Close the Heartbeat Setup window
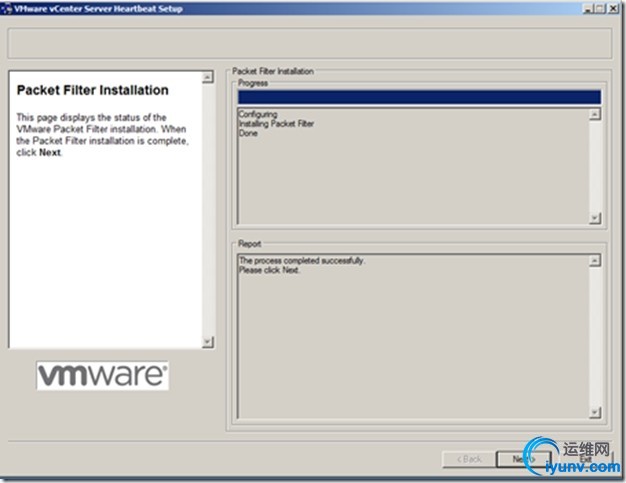 tap(613, 8)
